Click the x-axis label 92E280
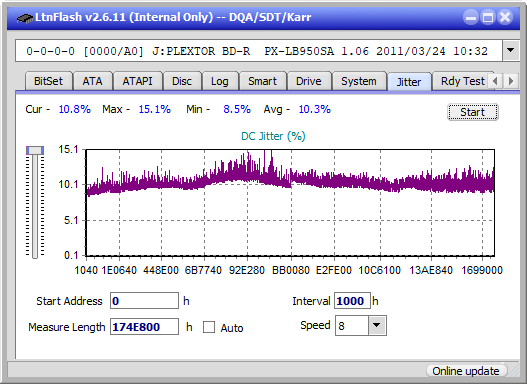Viewport: 527px width, 384px height. (x=247, y=270)
